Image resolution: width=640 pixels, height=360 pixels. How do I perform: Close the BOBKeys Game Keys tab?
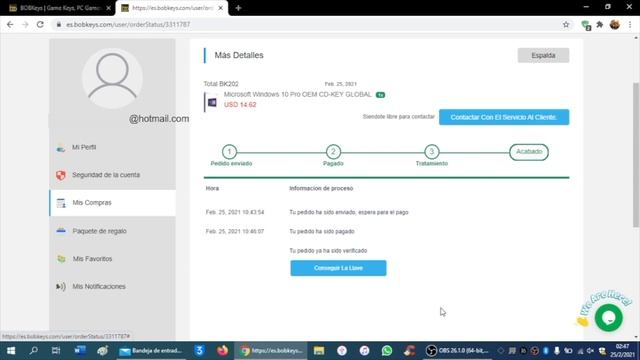click(109, 8)
